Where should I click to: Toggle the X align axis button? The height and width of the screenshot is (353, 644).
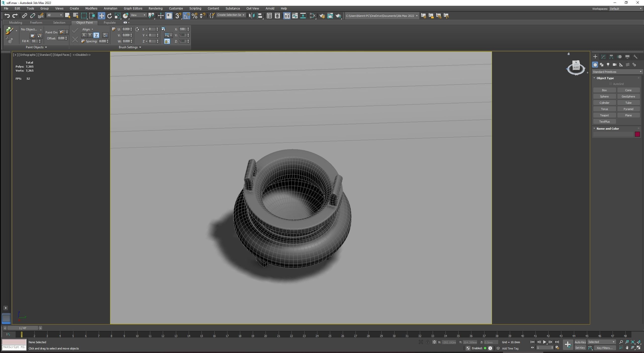84,35
